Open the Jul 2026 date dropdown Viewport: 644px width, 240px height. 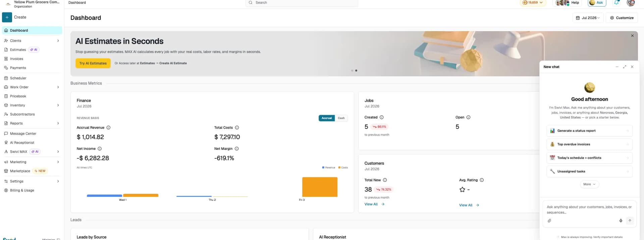pyautogui.click(x=588, y=18)
